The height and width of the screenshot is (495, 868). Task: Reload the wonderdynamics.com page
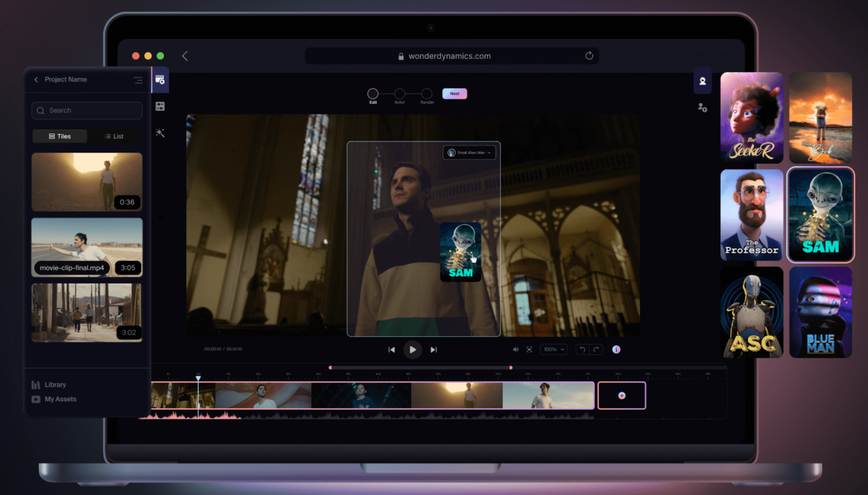[589, 56]
